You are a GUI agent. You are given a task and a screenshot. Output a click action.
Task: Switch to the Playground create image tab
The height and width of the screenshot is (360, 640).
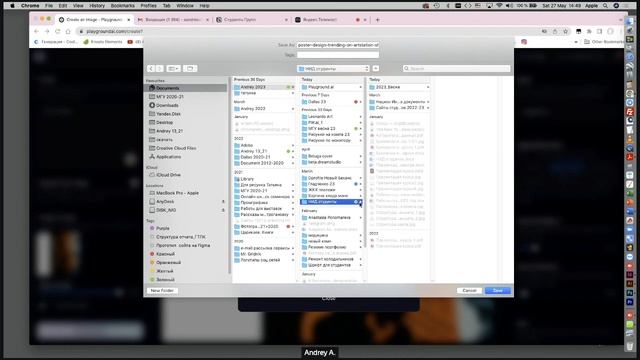[94, 20]
